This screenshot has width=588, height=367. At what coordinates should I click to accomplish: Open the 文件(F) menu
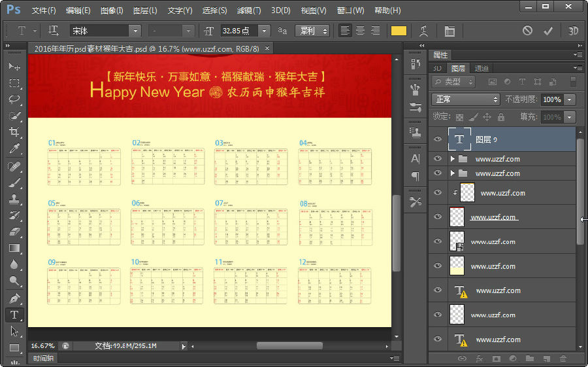point(44,10)
